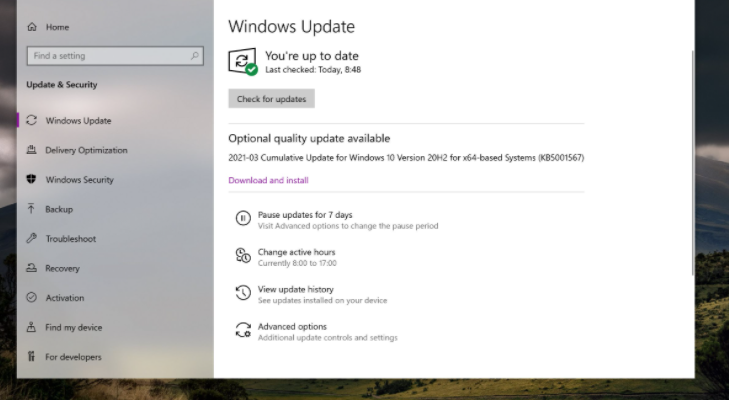Click the Activation checkmark circle icon

click(x=31, y=298)
